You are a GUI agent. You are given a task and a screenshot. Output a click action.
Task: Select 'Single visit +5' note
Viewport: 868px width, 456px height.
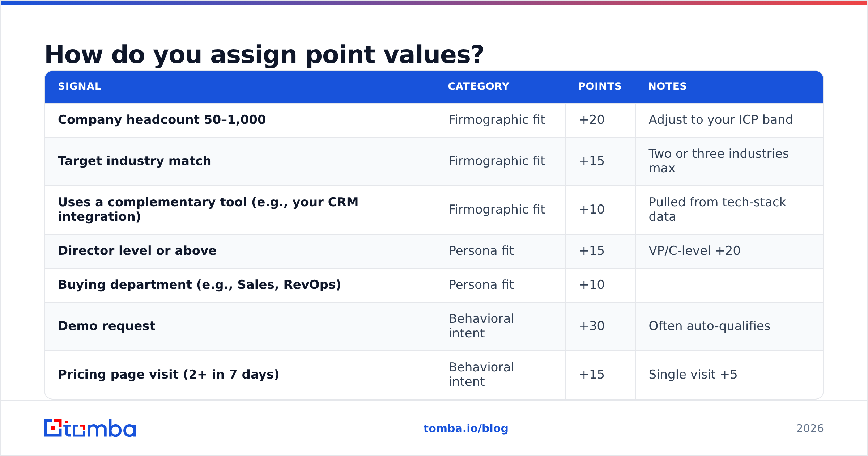[x=693, y=375]
